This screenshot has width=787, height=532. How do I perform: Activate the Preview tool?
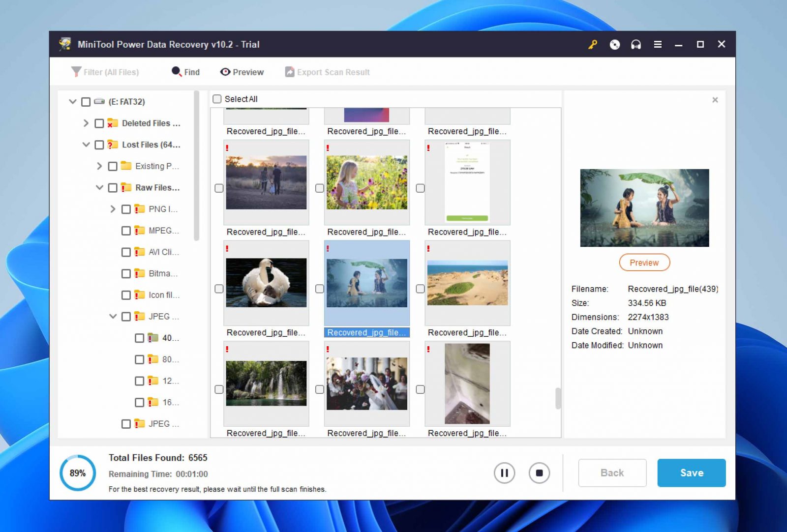click(x=242, y=72)
